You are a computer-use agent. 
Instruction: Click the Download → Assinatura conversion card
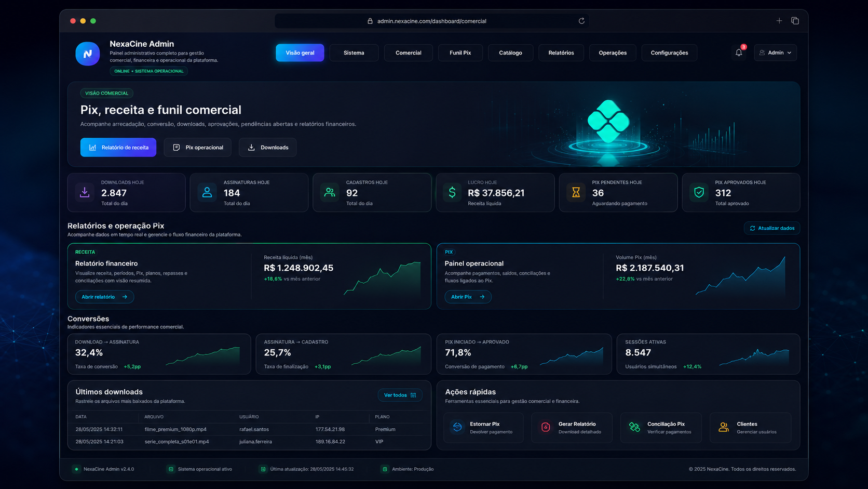(159, 354)
